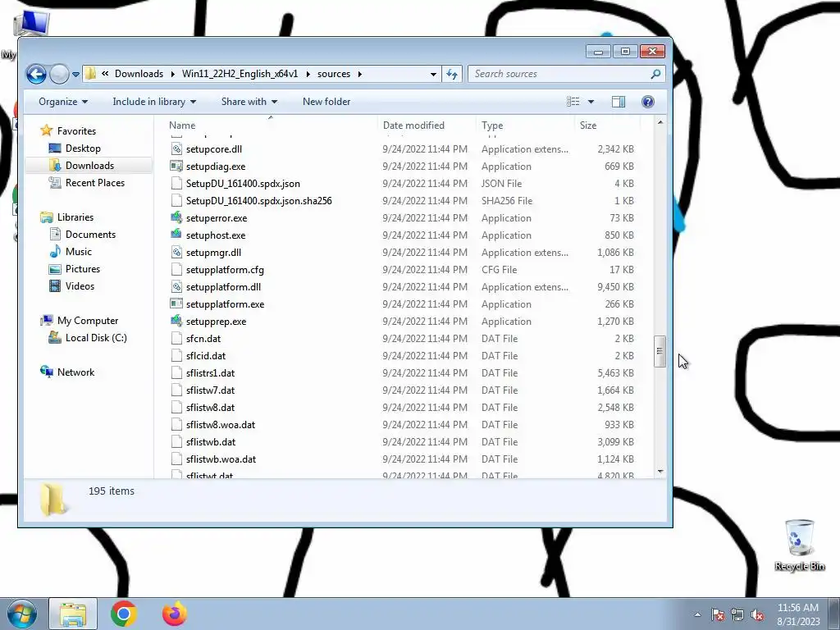Select the setuphost.exe file icon

176,235
